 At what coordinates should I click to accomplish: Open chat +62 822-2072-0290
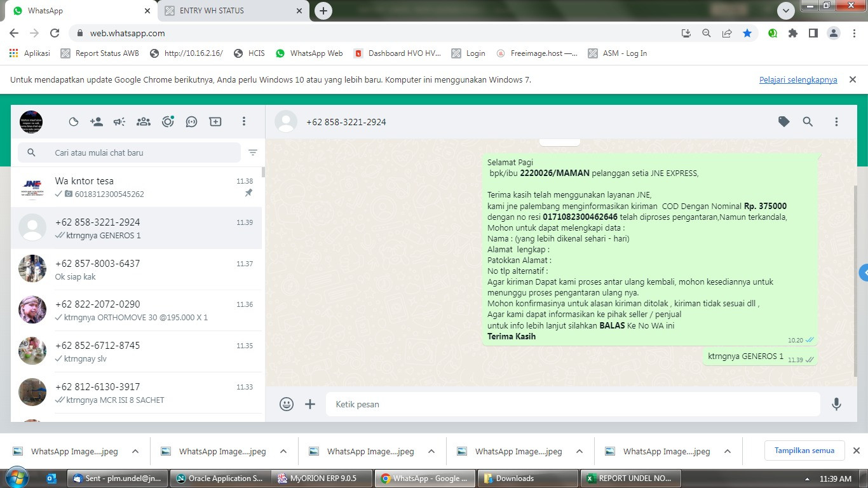pyautogui.click(x=136, y=310)
